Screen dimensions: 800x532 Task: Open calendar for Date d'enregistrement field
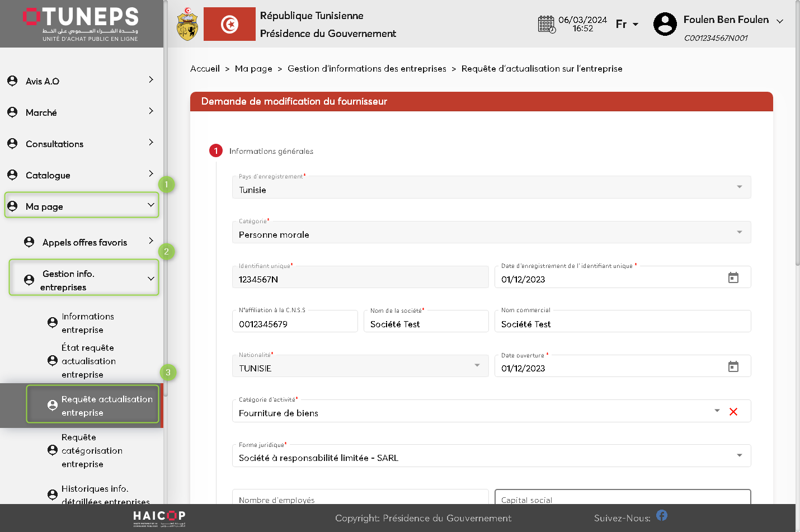tap(733, 278)
